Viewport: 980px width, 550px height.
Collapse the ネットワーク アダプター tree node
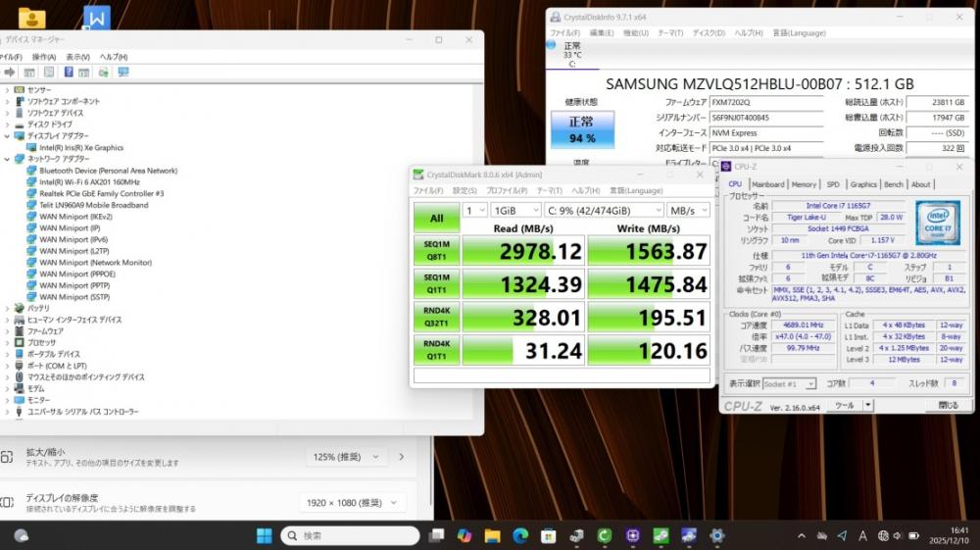(8, 159)
